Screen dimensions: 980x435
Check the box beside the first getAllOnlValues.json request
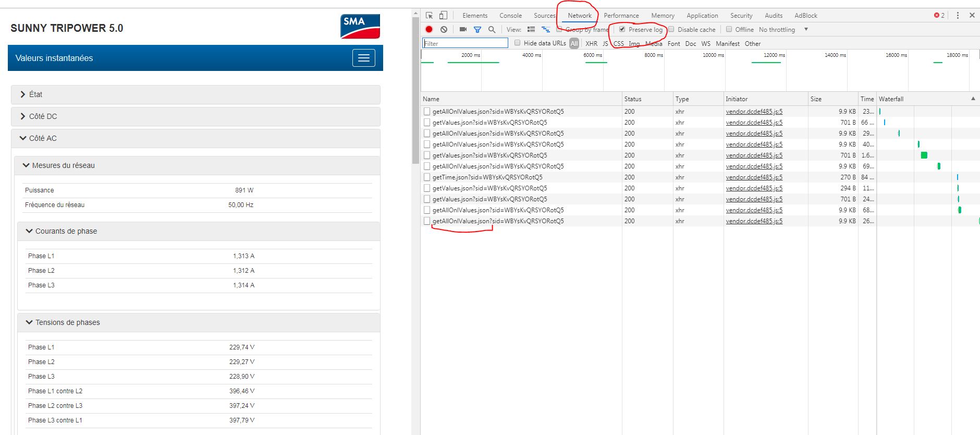pos(427,112)
